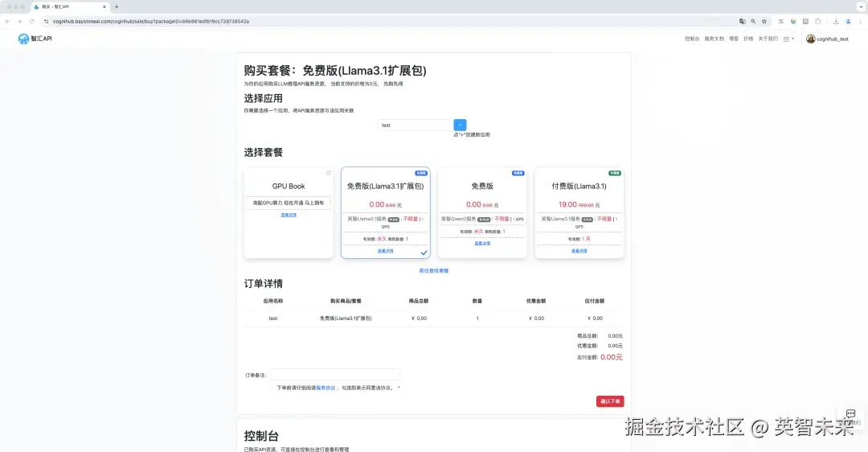
Task: Click site info icon in address bar
Action: (x=47, y=21)
